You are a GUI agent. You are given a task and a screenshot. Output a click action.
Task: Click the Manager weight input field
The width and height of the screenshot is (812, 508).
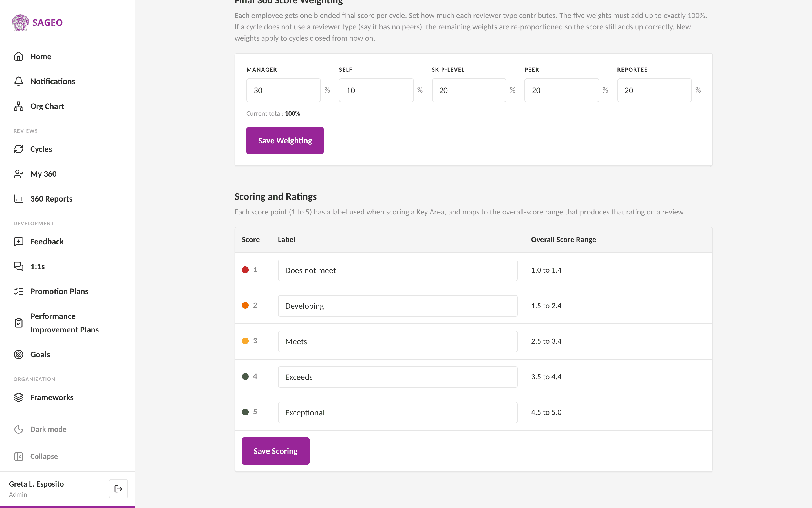tap(284, 90)
